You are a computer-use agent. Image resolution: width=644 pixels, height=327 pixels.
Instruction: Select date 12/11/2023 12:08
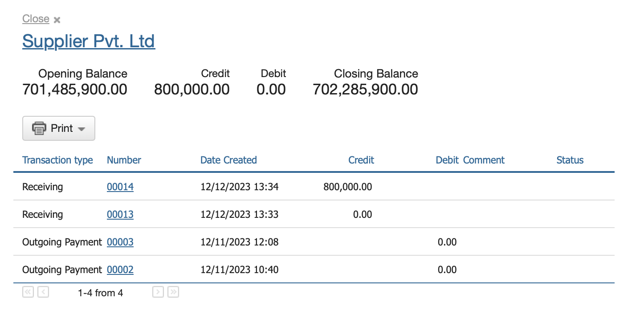coord(240,242)
